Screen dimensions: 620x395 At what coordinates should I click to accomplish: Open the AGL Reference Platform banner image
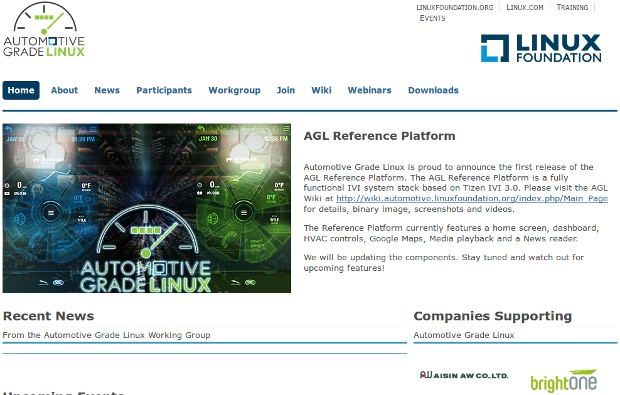pyautogui.click(x=147, y=208)
